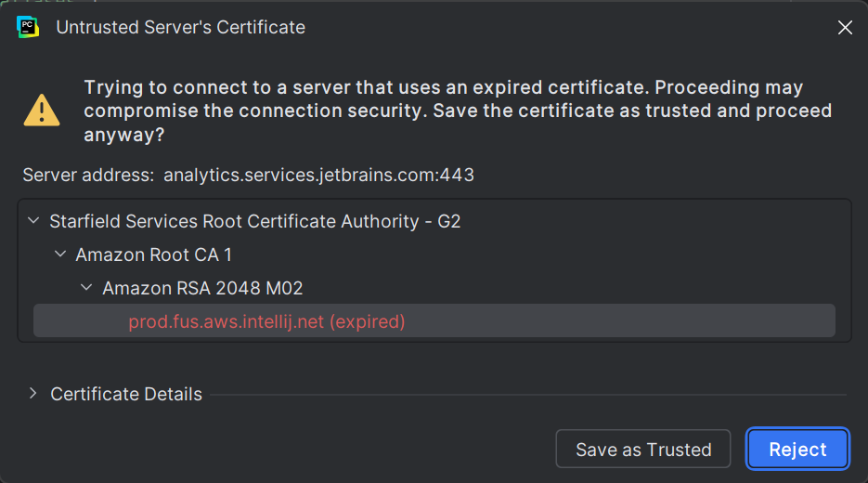Select the expired prod.fus.aws.intellij.net certificate
Screen dimensions: 868x483
pos(434,320)
